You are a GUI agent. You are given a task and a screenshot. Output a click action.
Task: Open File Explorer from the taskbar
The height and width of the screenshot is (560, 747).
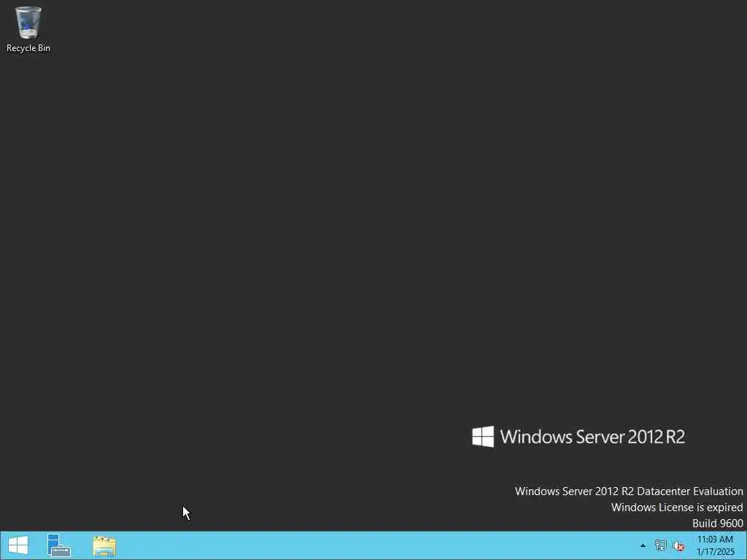coord(104,546)
